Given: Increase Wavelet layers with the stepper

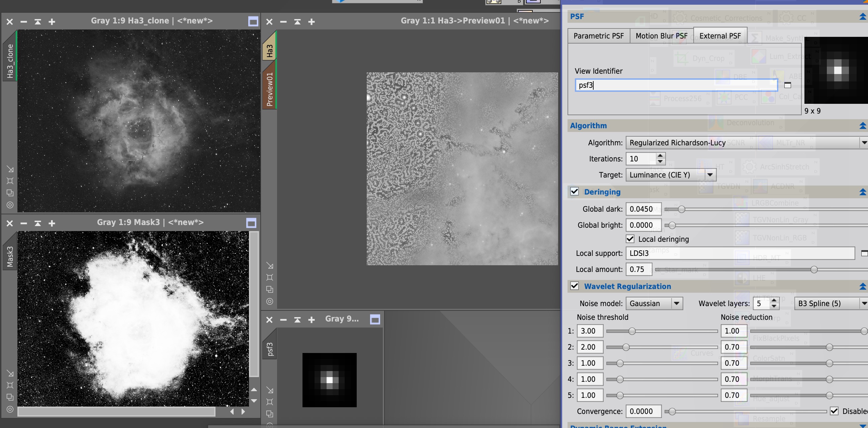Looking at the screenshot, I should pos(774,300).
